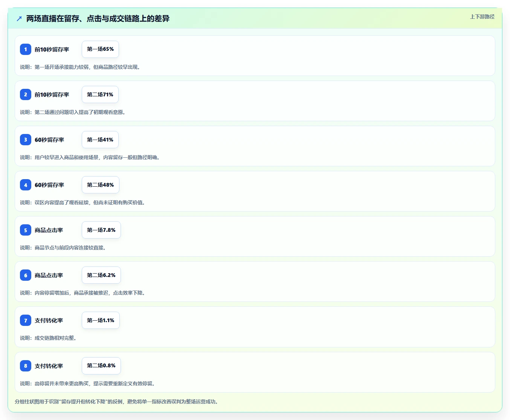Click the 上下游路径 label in the header
Viewport: 510px width, 420px height.
point(482,17)
